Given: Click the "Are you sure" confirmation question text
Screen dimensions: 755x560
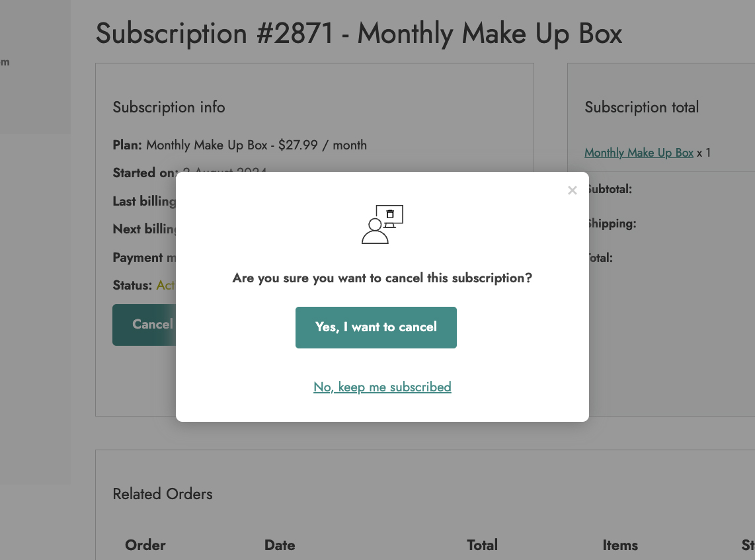Looking at the screenshot, I should pyautogui.click(x=382, y=278).
